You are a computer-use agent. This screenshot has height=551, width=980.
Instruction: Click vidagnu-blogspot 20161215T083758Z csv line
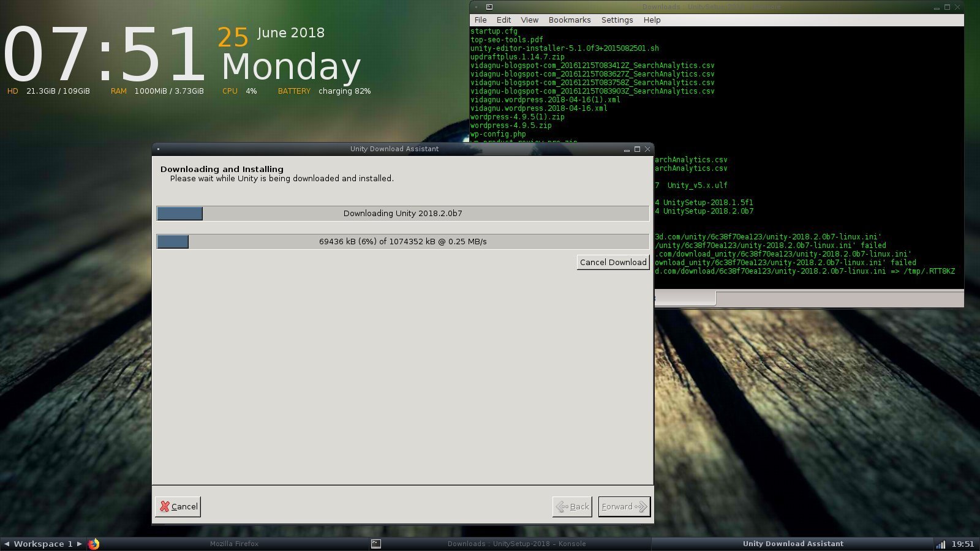tap(592, 83)
